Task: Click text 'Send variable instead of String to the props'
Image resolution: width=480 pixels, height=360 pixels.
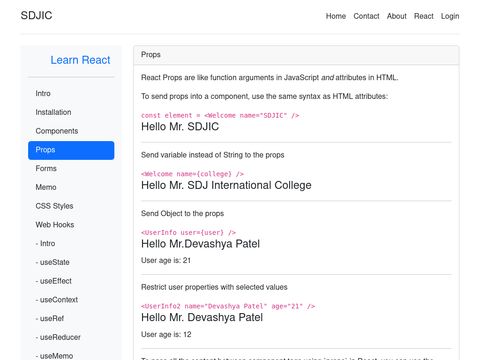Action: [x=213, y=155]
